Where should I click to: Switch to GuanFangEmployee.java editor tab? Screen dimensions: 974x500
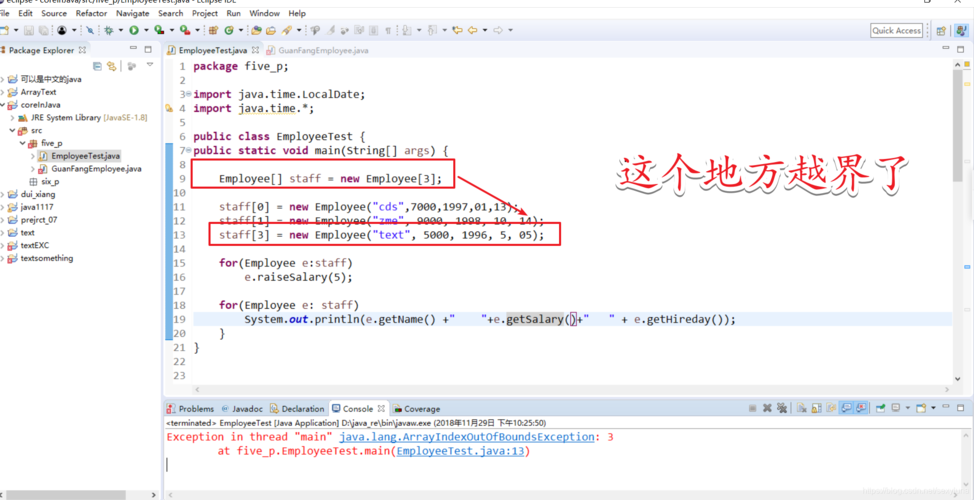click(x=317, y=50)
